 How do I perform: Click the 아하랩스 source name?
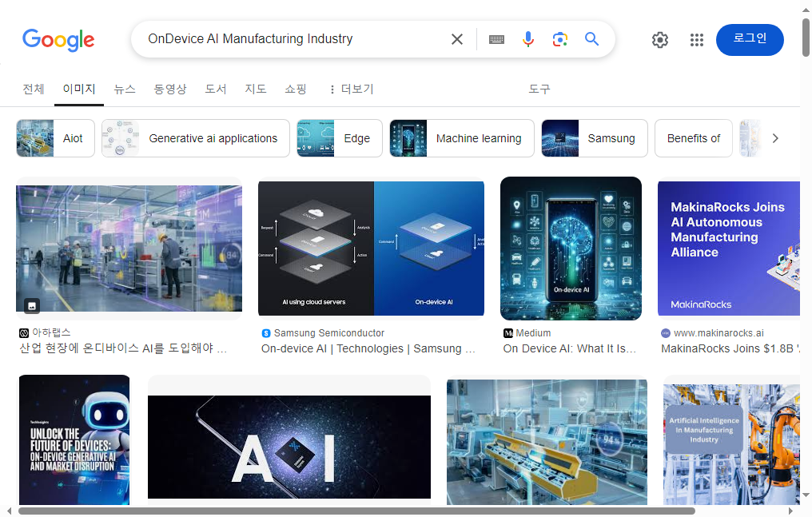pos(51,332)
